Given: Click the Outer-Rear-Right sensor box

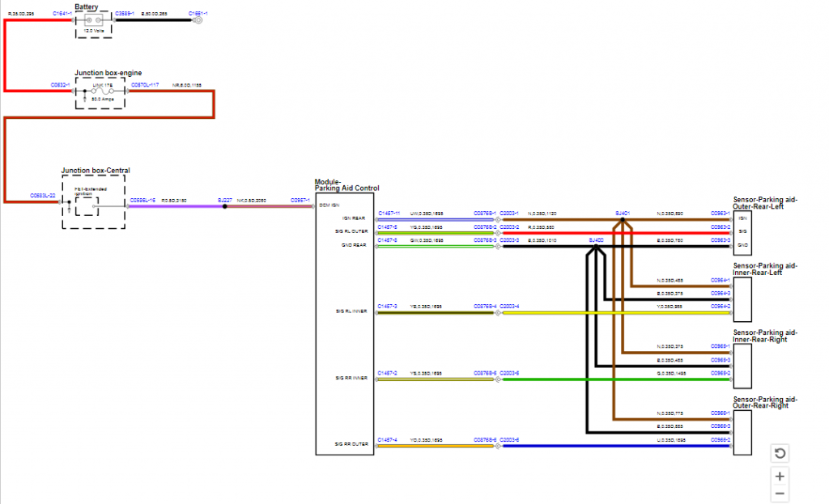Looking at the screenshot, I should (742, 433).
